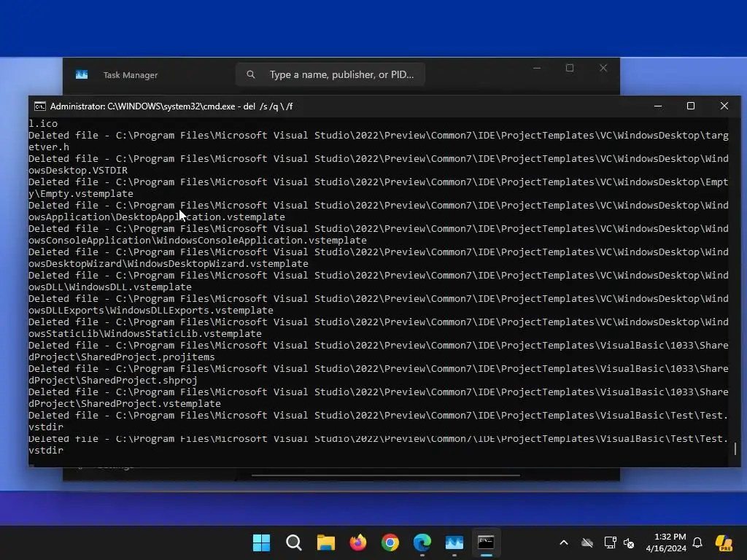Launch File Explorer from the taskbar
The width and height of the screenshot is (747, 560).
[x=326, y=542]
